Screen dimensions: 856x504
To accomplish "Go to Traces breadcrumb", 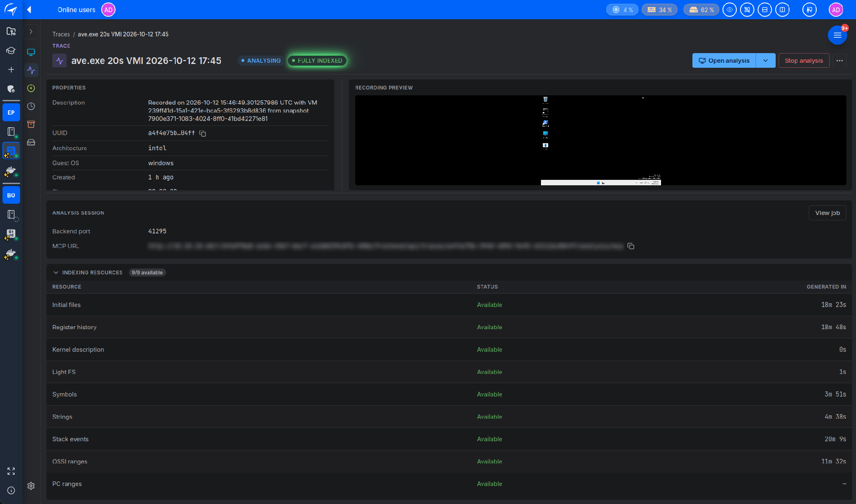I will pyautogui.click(x=61, y=34).
